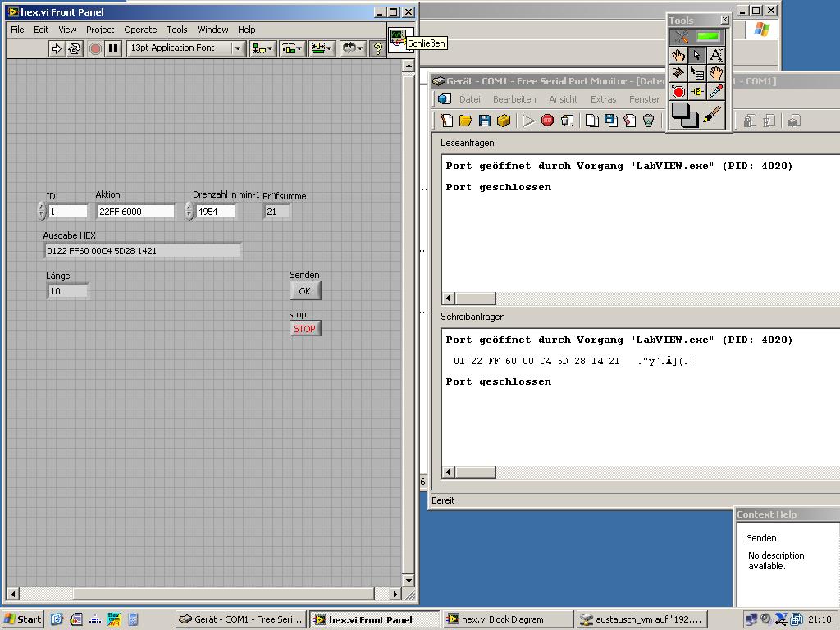Click Open folder icon in Serial Monitor
Screen dimensions: 840x630
click(x=465, y=121)
